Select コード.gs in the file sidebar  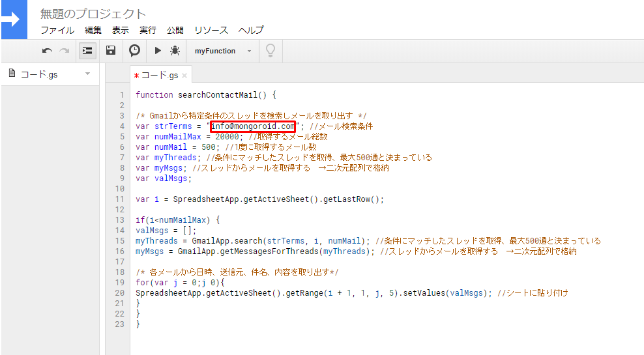point(39,74)
